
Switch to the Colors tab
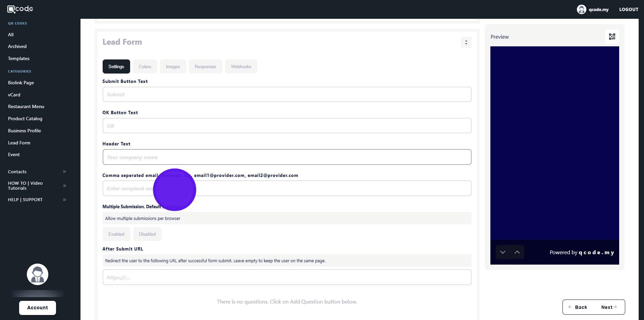[145, 66]
